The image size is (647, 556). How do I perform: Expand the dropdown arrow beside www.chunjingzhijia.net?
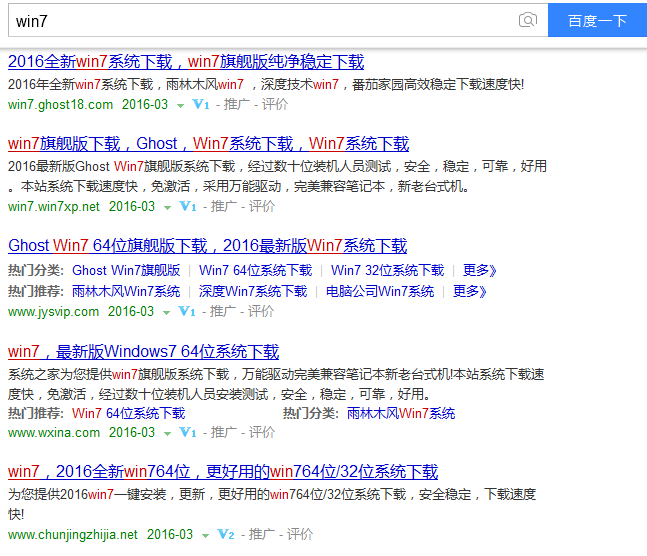pyautogui.click(x=205, y=536)
